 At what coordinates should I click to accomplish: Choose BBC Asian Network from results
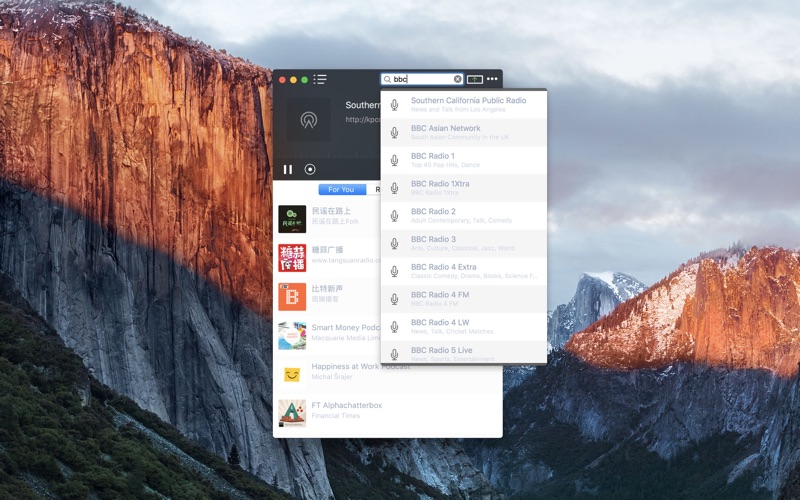pos(464,133)
